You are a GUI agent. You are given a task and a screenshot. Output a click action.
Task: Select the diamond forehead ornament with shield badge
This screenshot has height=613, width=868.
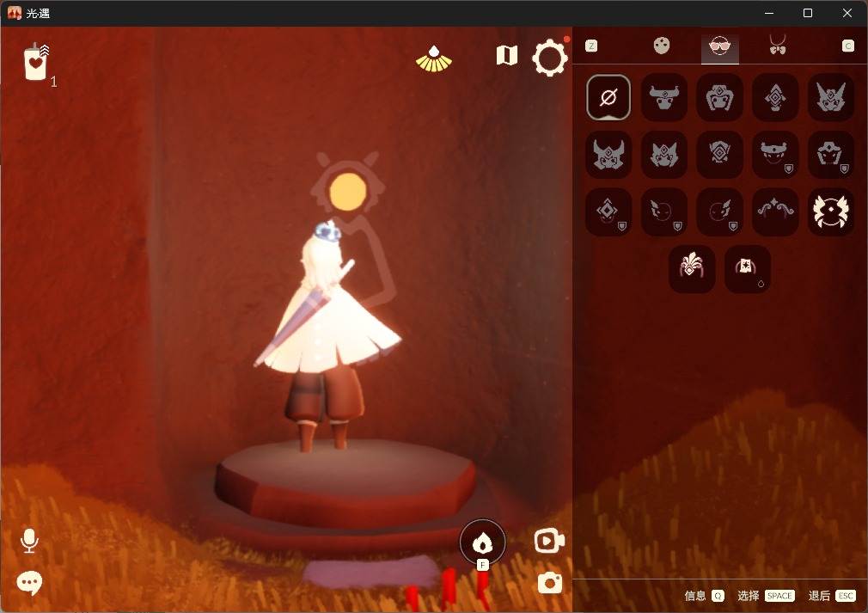click(608, 211)
